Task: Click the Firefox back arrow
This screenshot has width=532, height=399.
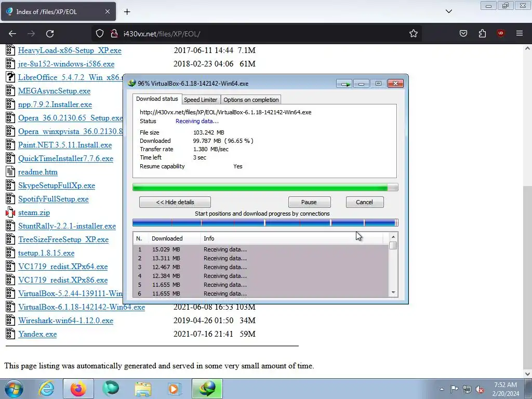Action: click(12, 34)
